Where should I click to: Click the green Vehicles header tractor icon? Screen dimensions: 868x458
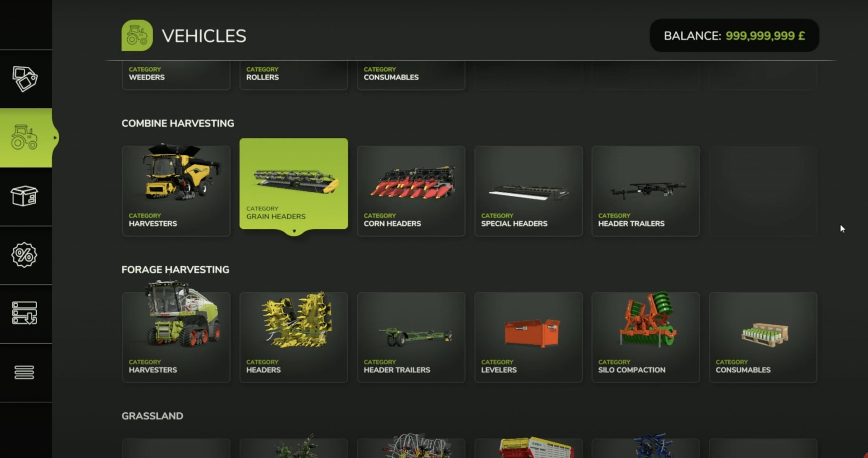(137, 36)
